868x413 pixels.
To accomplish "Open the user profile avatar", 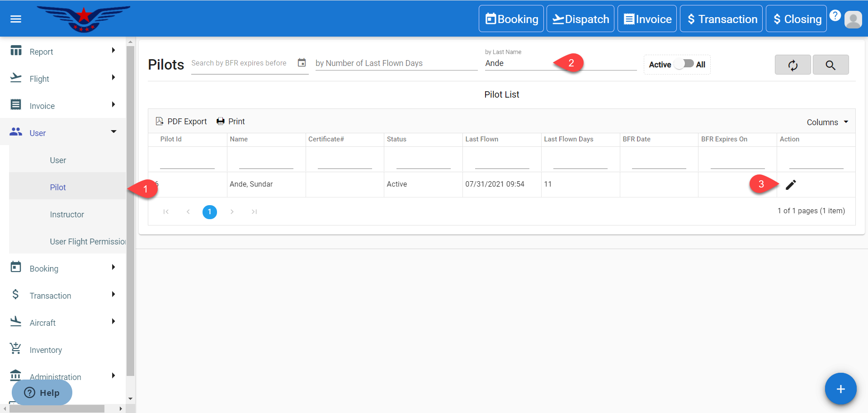I will coord(853,19).
